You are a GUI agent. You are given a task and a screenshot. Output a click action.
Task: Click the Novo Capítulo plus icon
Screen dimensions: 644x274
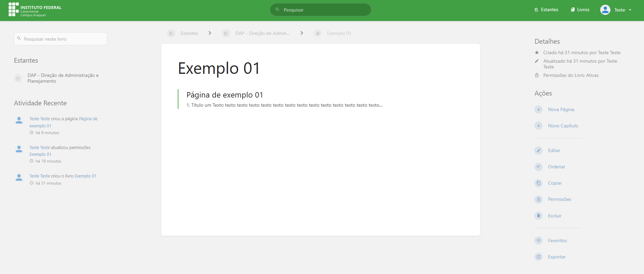(x=538, y=126)
